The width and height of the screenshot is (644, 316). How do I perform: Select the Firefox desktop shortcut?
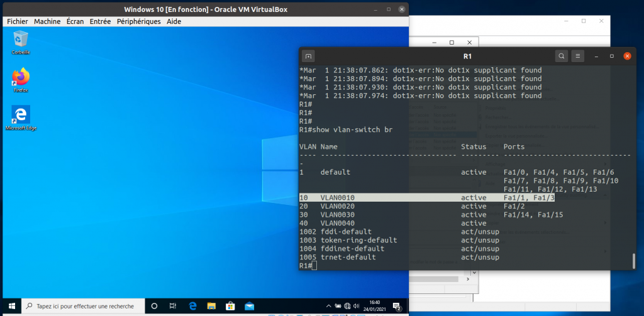pos(21,80)
